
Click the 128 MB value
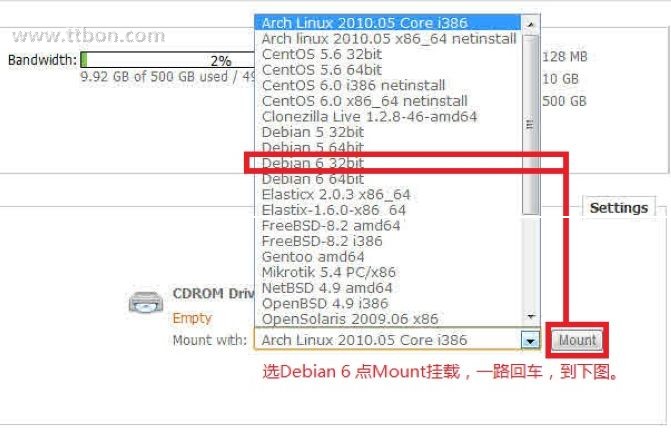564,56
